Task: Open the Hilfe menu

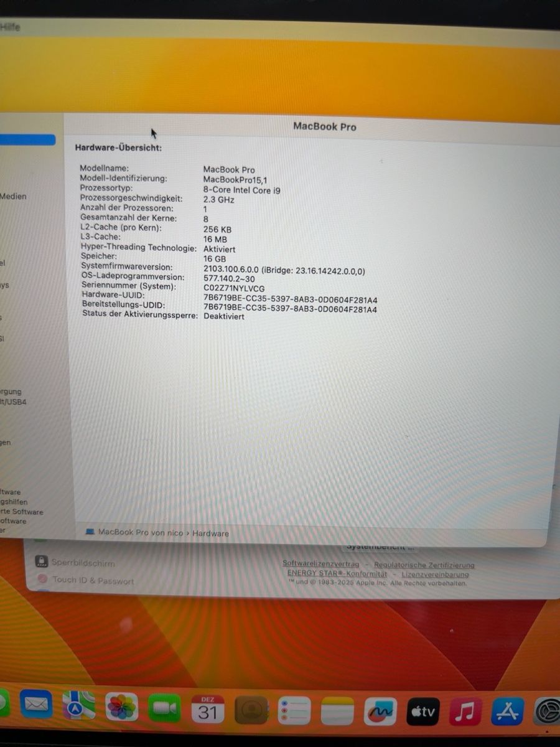Action: click(x=10, y=27)
